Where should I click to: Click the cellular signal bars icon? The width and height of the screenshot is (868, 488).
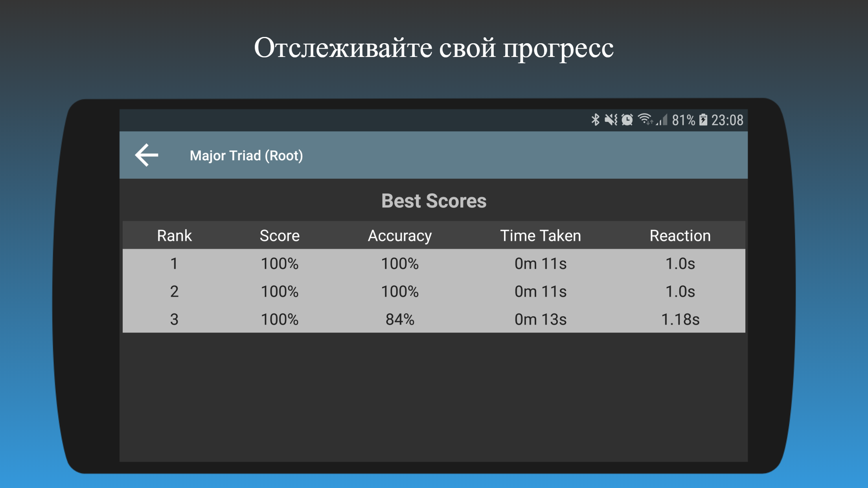tap(662, 120)
